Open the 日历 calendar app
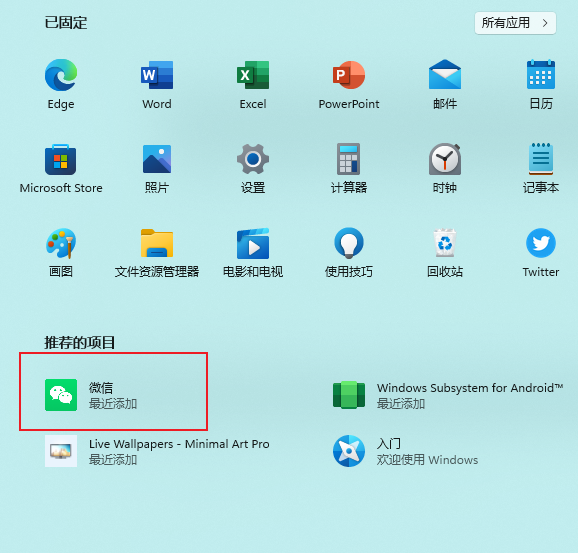Image resolution: width=578 pixels, height=553 pixels. (x=541, y=74)
